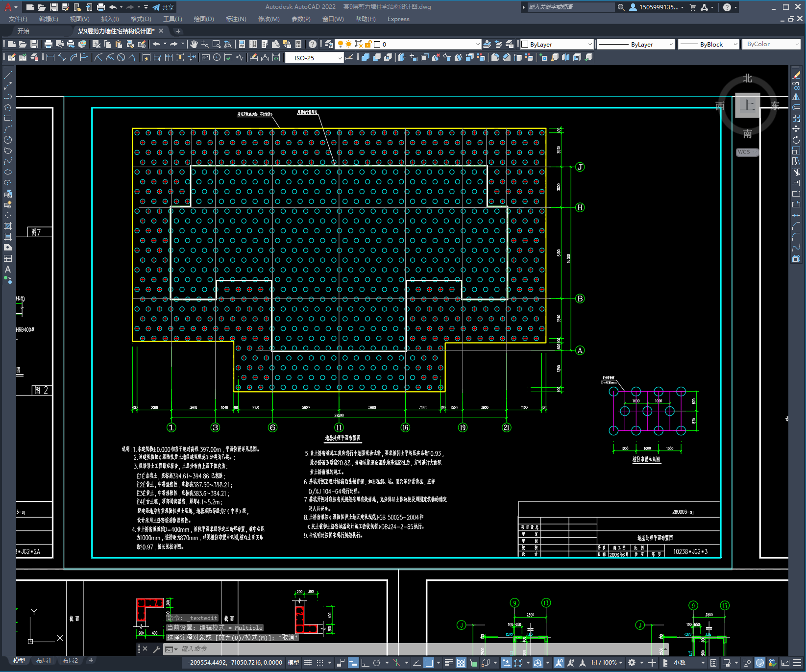The image size is (806, 672).
Task: Select the Circle tool in draw toolbar
Action: 8,140
